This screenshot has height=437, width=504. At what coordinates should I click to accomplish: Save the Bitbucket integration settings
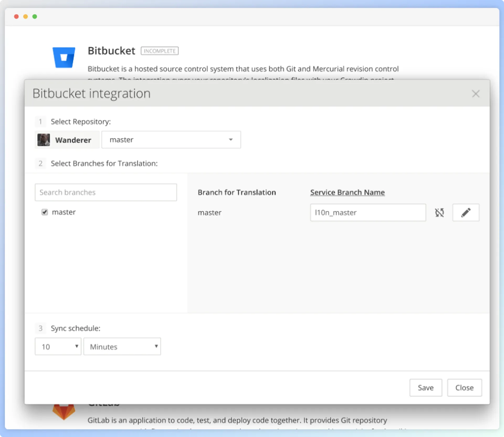[426, 388]
